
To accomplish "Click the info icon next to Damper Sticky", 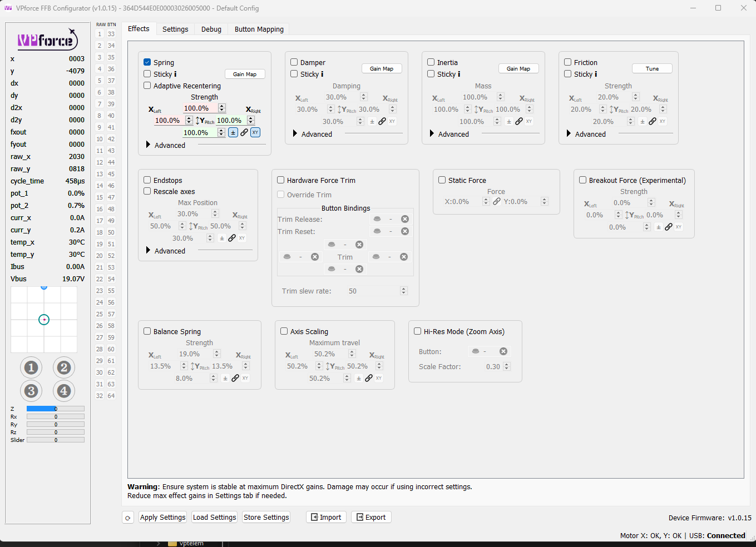I will [322, 74].
